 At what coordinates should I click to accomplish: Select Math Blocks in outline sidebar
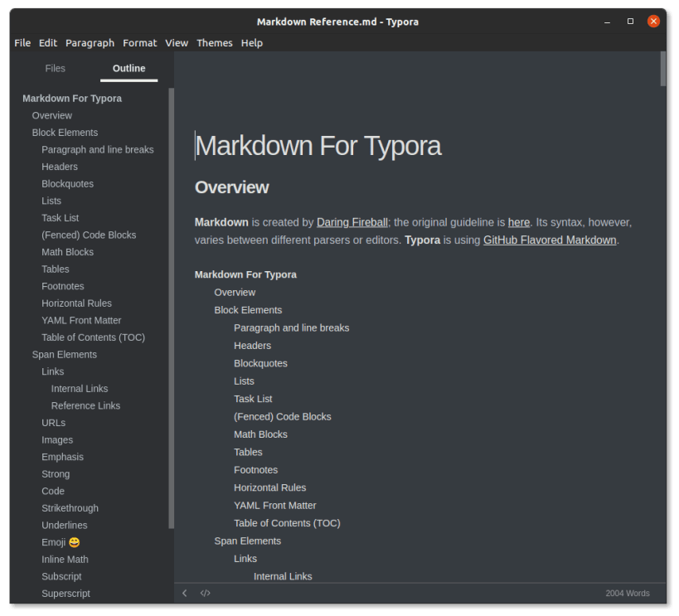(x=67, y=252)
